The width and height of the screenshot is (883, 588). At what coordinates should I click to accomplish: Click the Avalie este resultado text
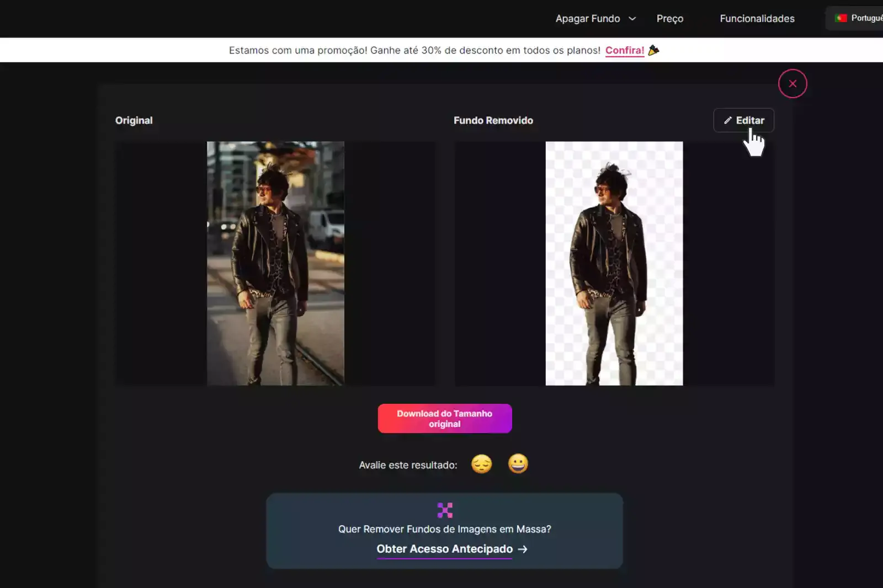click(408, 465)
